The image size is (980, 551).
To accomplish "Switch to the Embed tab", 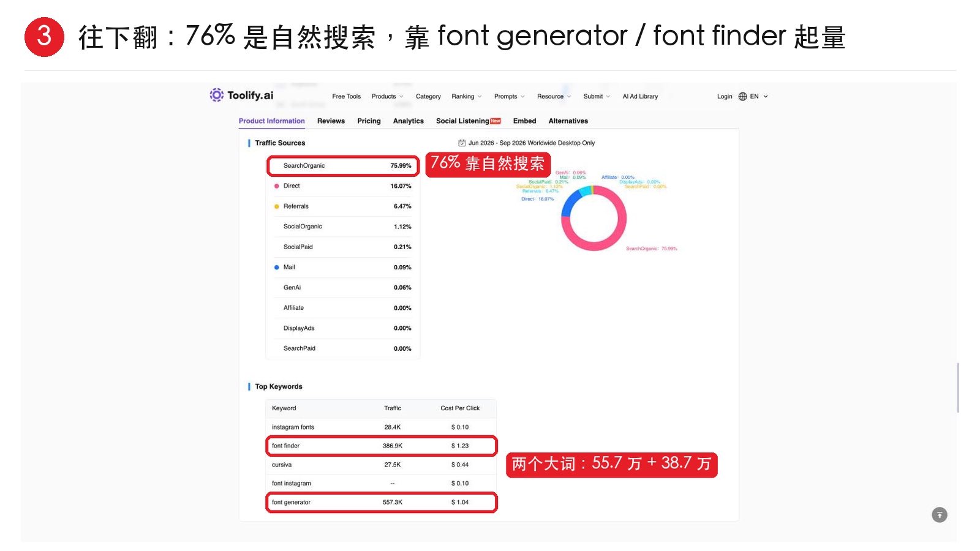I will (524, 121).
